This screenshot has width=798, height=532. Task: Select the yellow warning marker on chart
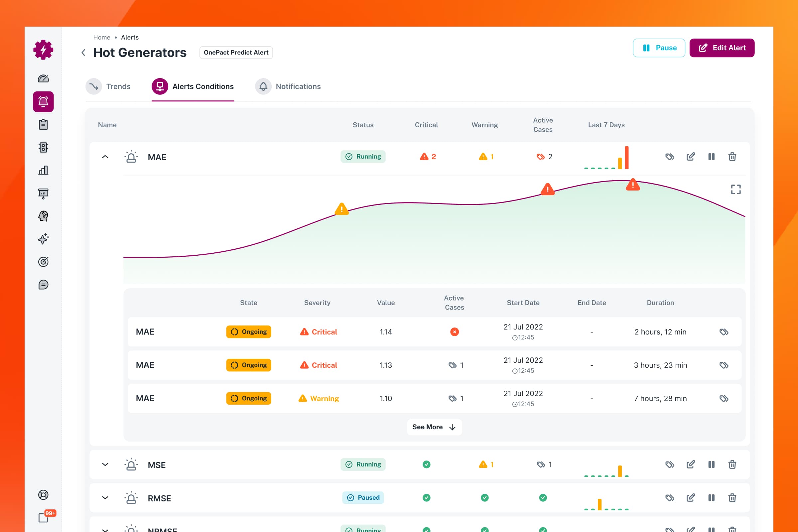click(342, 209)
